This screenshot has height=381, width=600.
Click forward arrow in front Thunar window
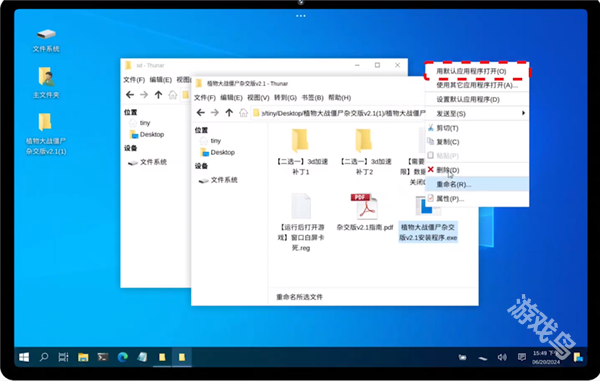215,112
